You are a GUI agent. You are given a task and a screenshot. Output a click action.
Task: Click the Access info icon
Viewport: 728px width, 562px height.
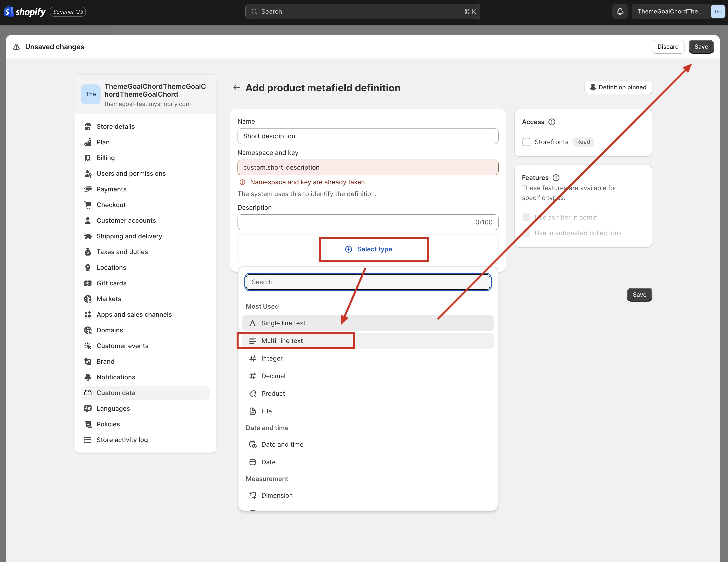point(552,122)
